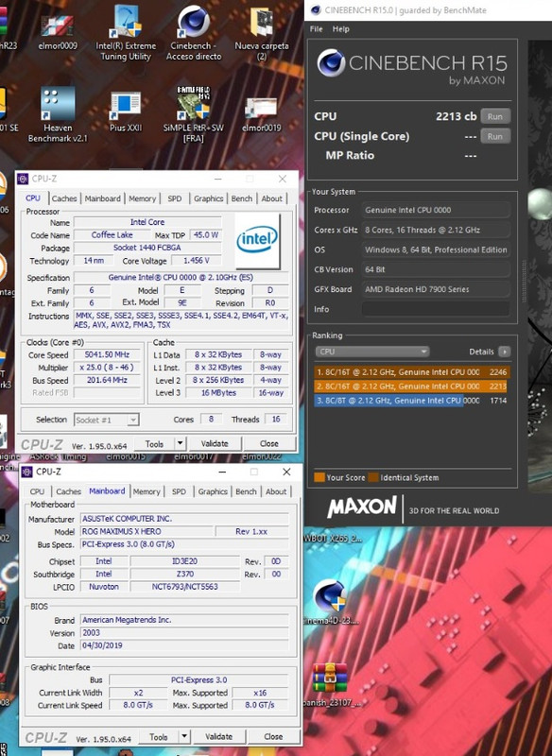Screen dimensions: 552x756
Task: Switch to Caches tab in upper CPU-Z
Action: point(64,198)
